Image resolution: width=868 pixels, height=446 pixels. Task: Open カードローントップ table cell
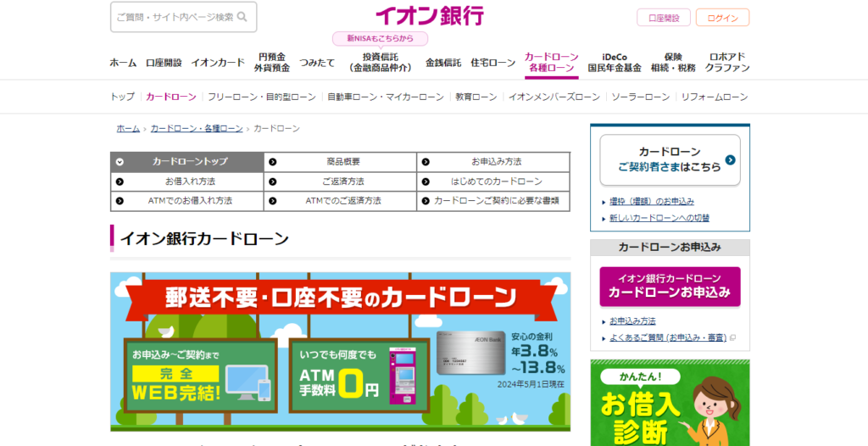pos(187,162)
